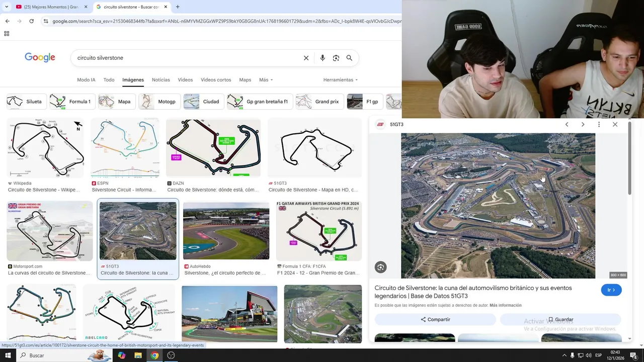Open the apps grid in bookmarks bar
Screen dimensions: 644x362
click(x=7, y=34)
